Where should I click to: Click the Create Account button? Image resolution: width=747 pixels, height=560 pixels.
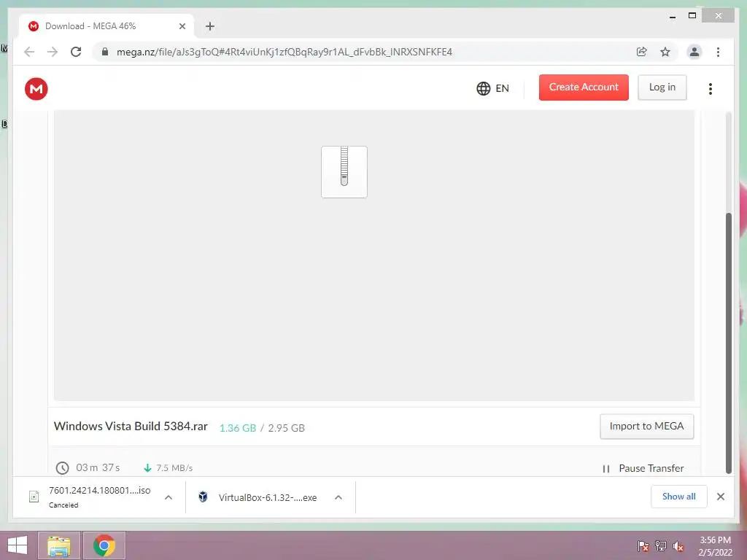coord(584,87)
